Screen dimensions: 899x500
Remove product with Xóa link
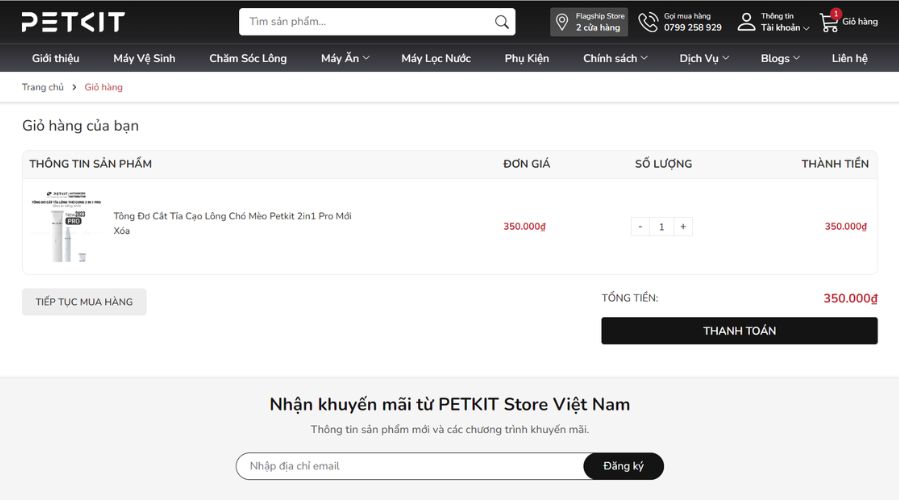pos(122,231)
